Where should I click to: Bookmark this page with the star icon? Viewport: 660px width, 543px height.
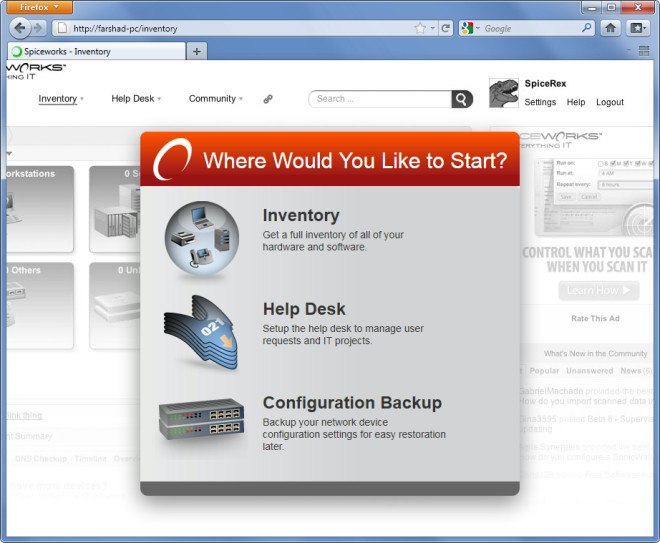[x=420, y=28]
